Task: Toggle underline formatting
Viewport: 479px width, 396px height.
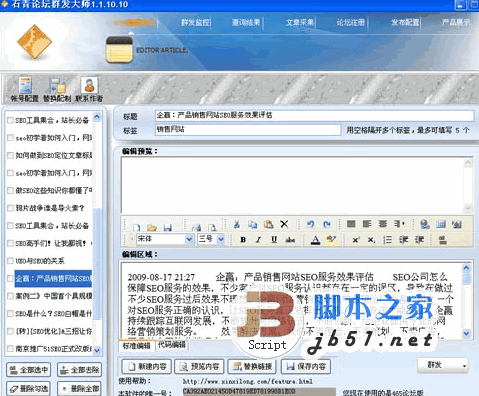Action: point(274,240)
